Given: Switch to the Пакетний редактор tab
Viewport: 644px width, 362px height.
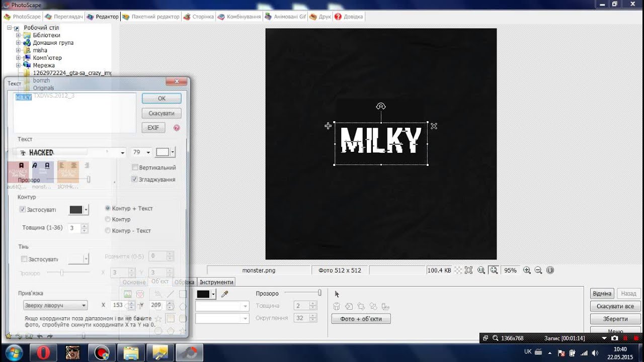Looking at the screenshot, I should [150, 17].
